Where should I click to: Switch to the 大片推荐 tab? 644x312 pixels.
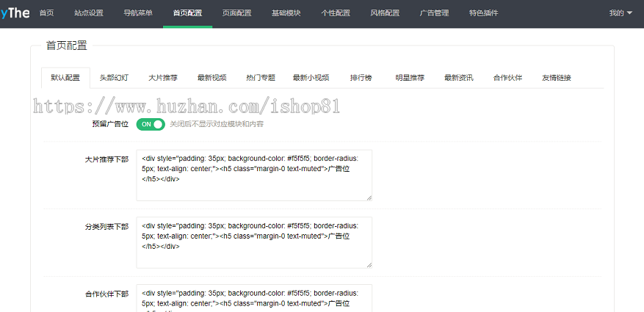tap(162, 78)
